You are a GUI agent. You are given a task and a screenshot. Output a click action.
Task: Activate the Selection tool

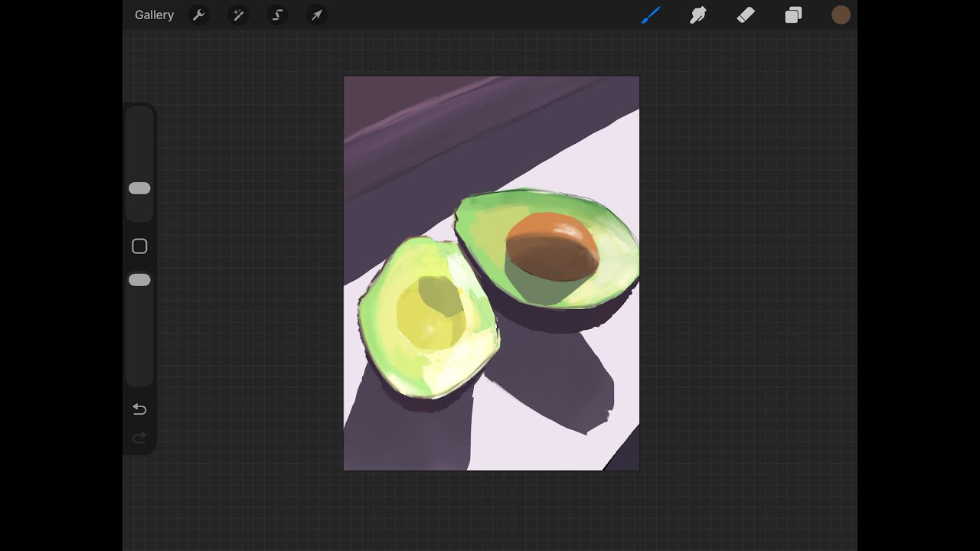[278, 15]
